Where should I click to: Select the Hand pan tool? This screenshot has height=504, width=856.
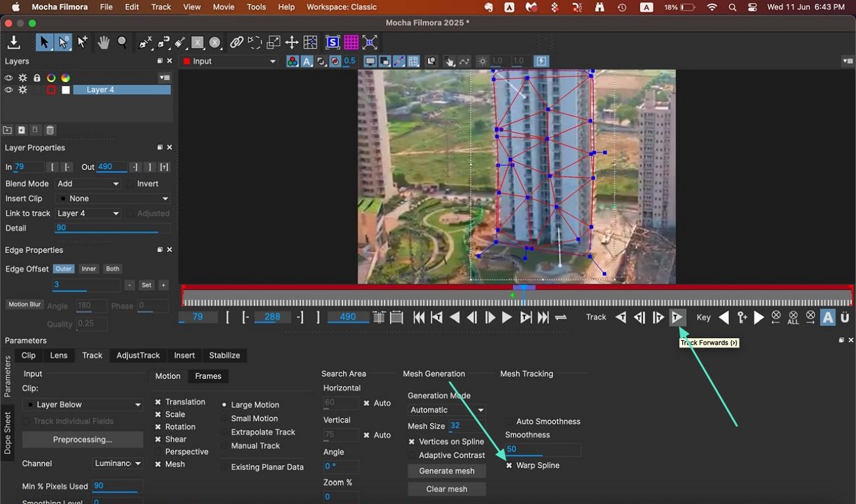103,42
